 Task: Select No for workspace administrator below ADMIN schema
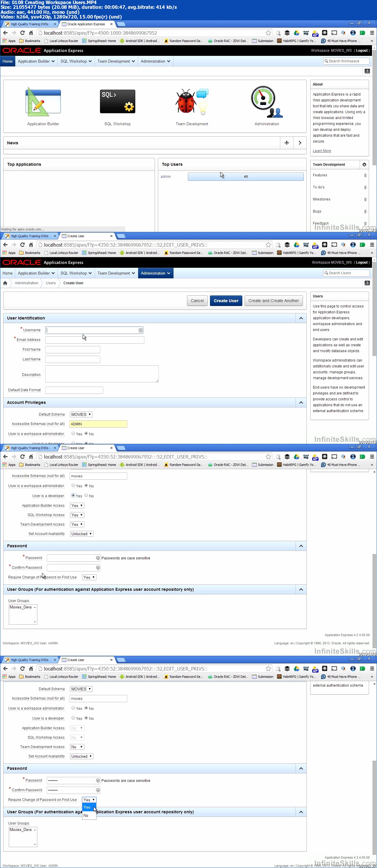pos(86,434)
